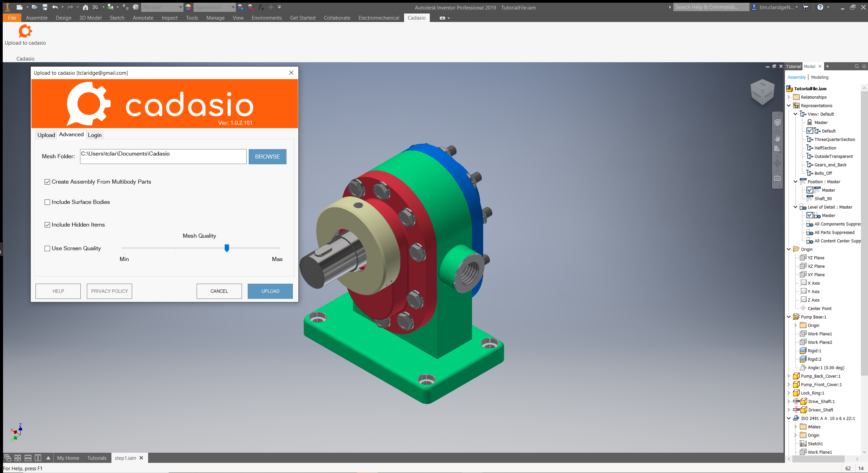
Task: Expand the Relationships folder in the model tree
Action: tap(789, 97)
